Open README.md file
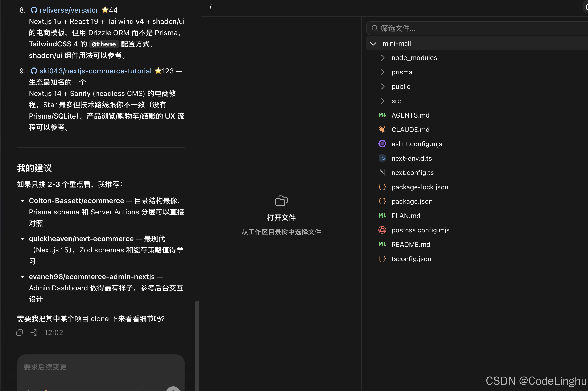The height and width of the screenshot is (391, 588). tap(411, 245)
